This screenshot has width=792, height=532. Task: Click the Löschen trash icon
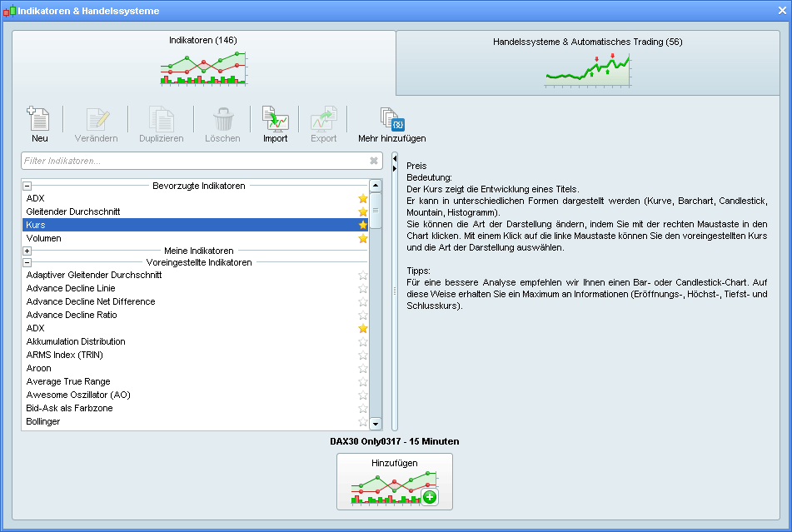[222, 119]
